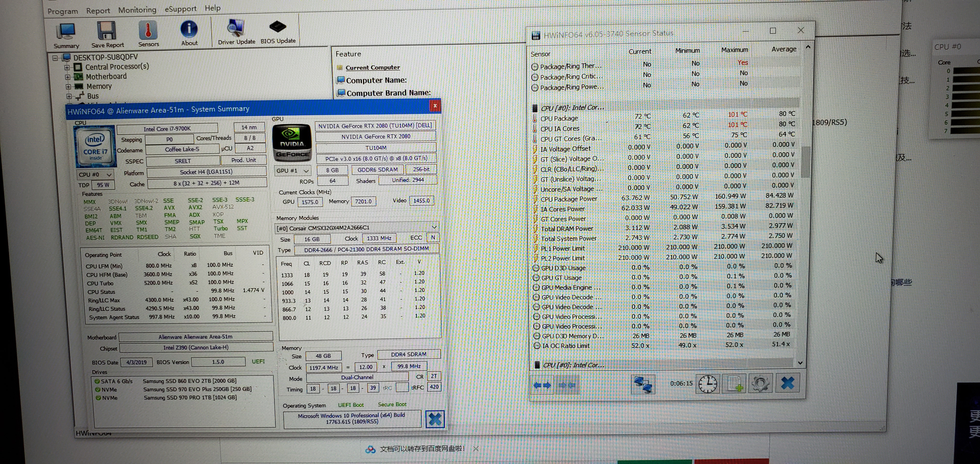Viewport: 980px width, 464px height.
Task: Open the eSupport menu
Action: 180,8
